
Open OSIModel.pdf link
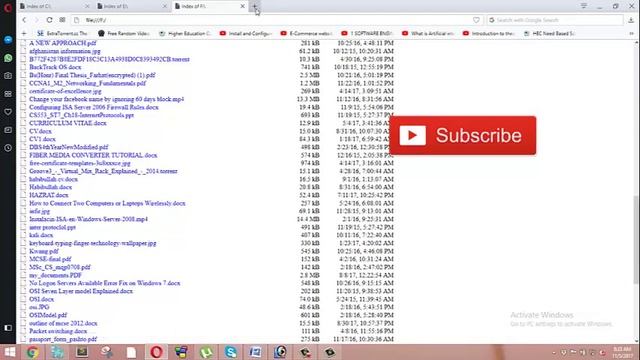[48, 315]
